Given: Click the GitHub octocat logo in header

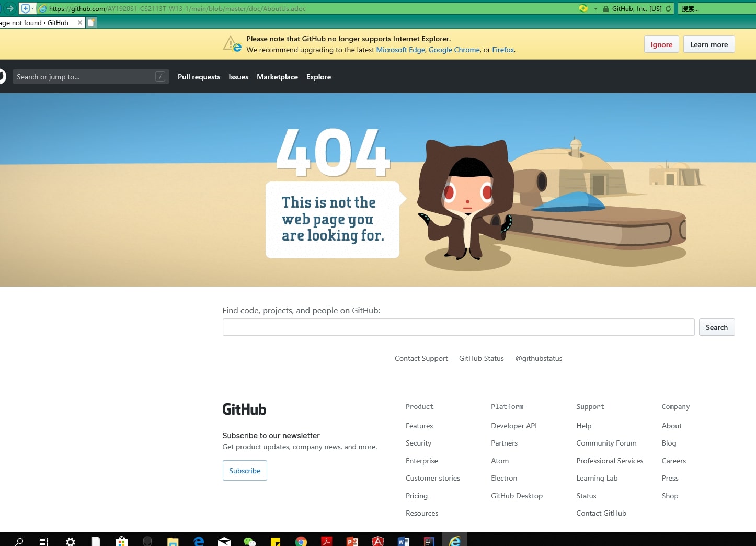Looking at the screenshot, I should click(x=2, y=76).
